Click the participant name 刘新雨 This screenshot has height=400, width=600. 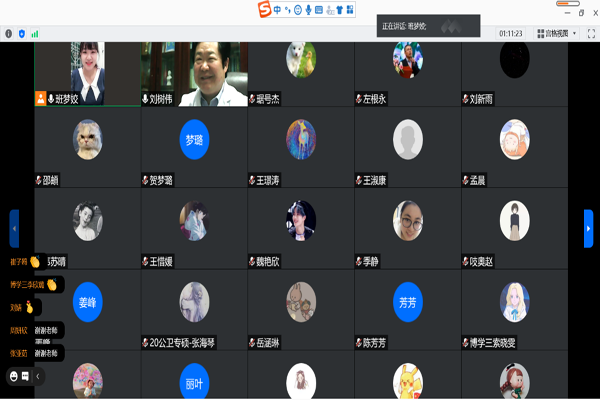[x=481, y=99]
